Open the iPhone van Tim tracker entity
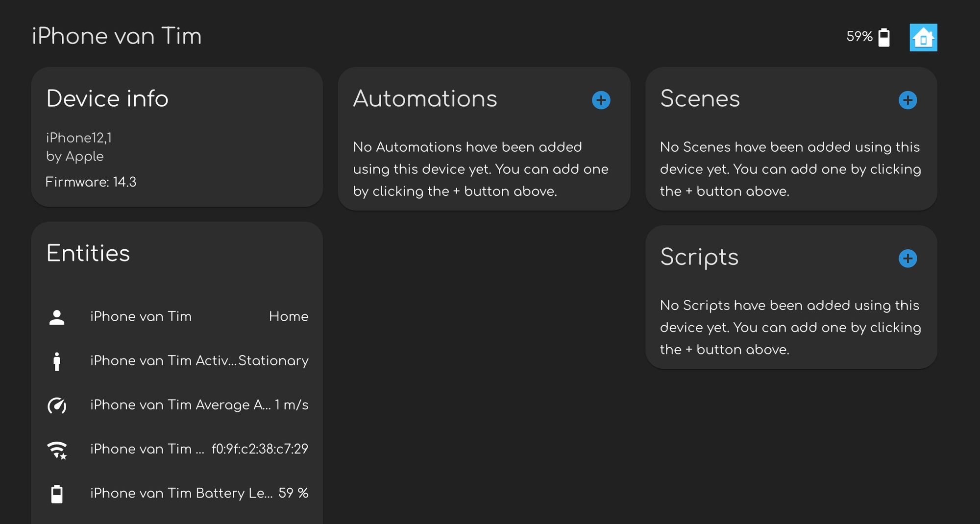The width and height of the screenshot is (980, 524). [x=141, y=316]
